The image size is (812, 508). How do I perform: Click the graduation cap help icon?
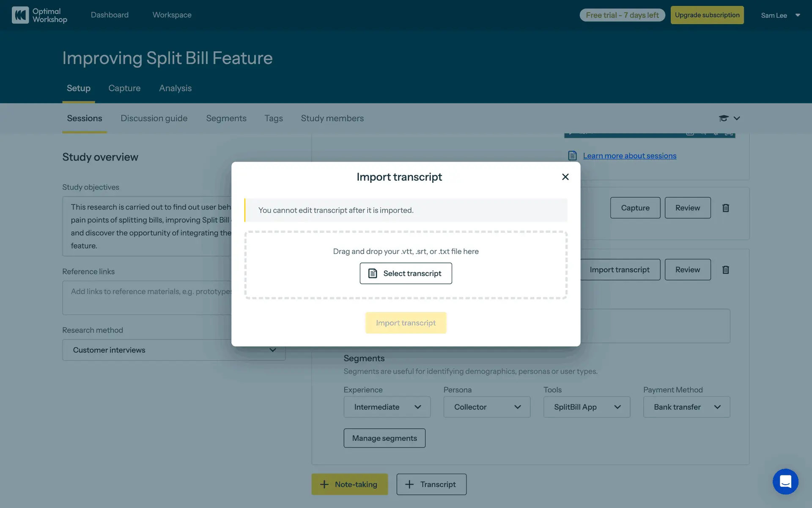pyautogui.click(x=723, y=119)
